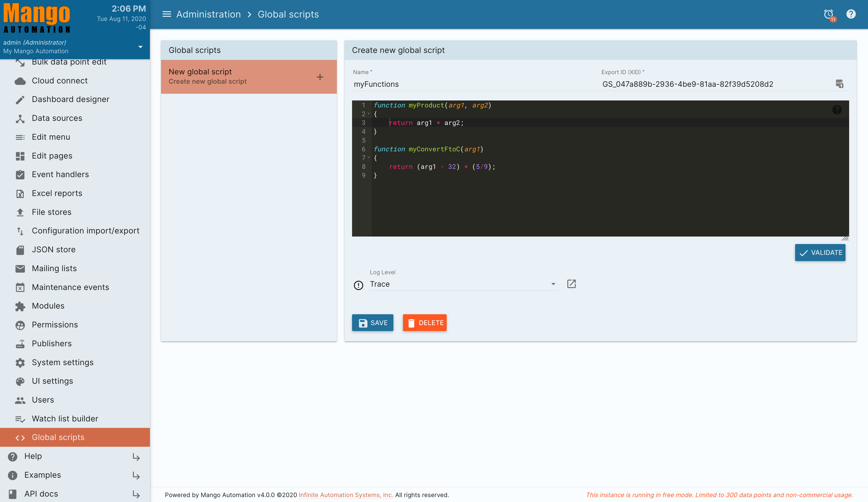Screen dimensions: 868x502
Task: Open the hamburger menu toggle icon
Action: 167,14
